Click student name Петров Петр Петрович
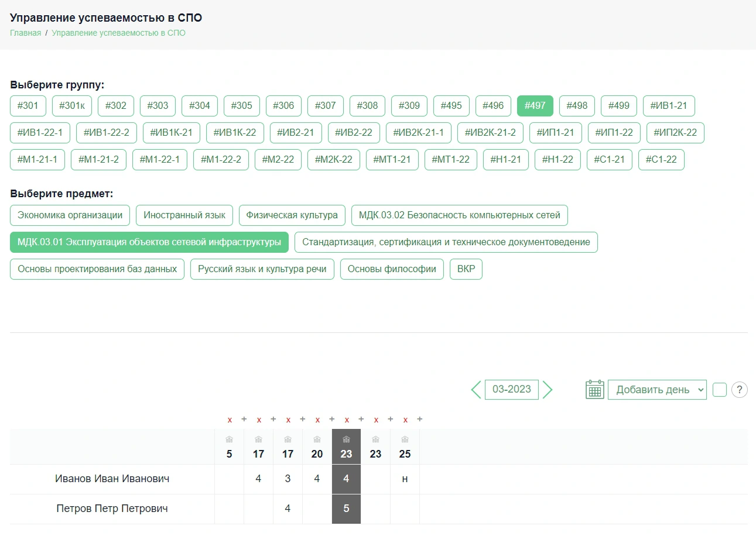This screenshot has width=756, height=536. pyautogui.click(x=112, y=508)
